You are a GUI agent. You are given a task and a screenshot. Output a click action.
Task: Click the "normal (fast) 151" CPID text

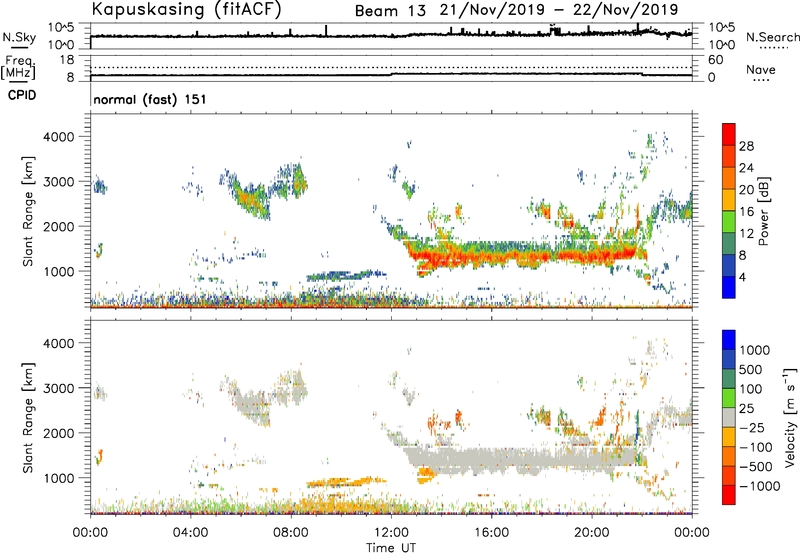(150, 99)
